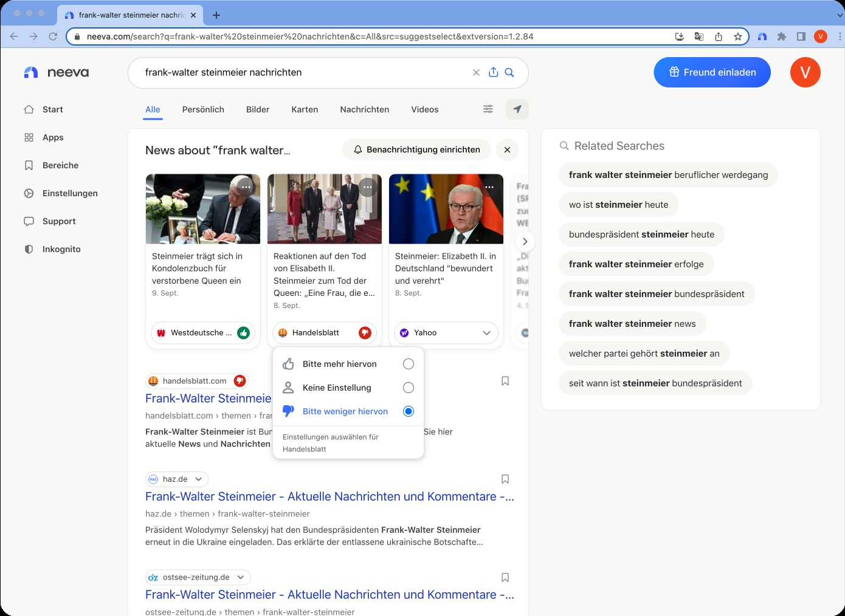Viewport: 845px width, 616px height.
Task: Close the news carousel panel
Action: (x=507, y=149)
